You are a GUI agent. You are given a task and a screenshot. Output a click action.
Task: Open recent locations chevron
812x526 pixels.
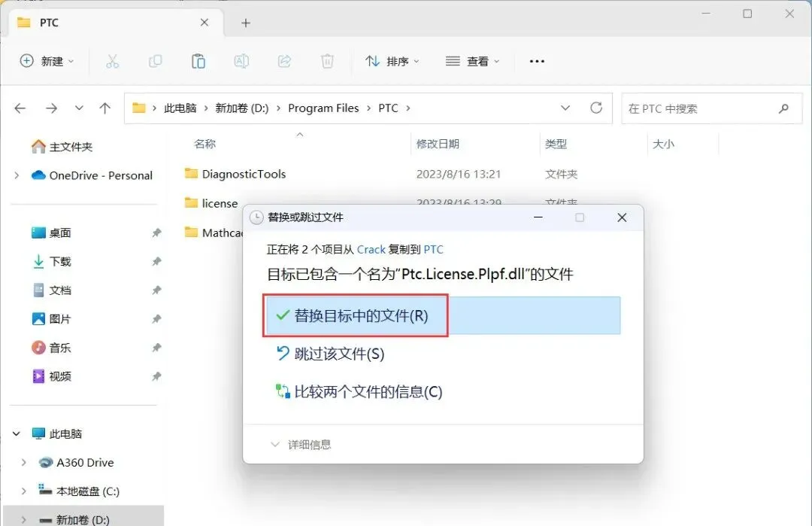tap(79, 108)
